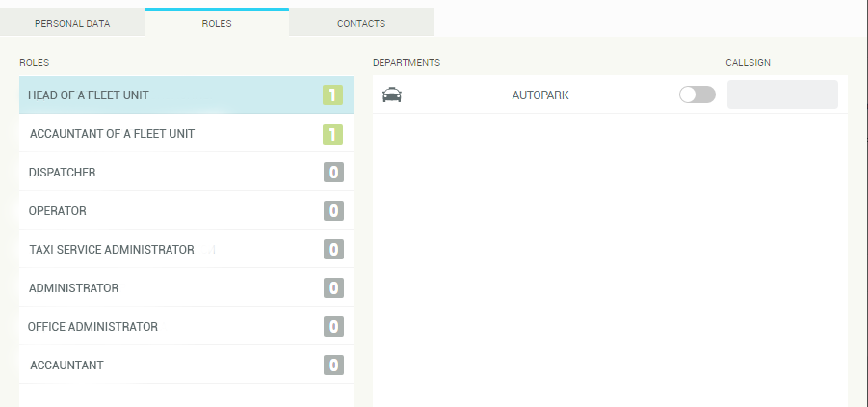Click count badge beside Accauntant of Fleet Unit
Viewport: 868px width, 407px height.
(x=332, y=134)
